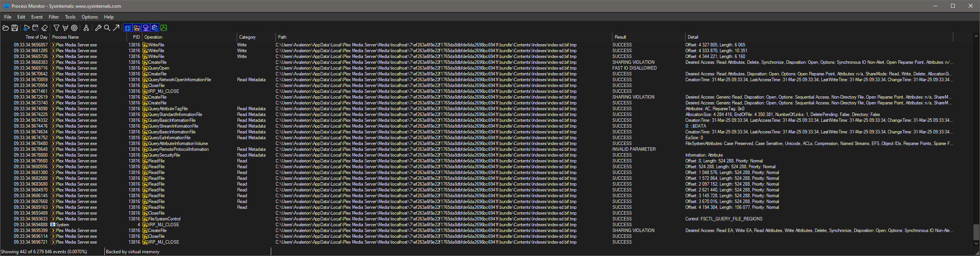Click the scrollbar down arrow
This screenshot has height=256, width=980.
coord(976,244)
